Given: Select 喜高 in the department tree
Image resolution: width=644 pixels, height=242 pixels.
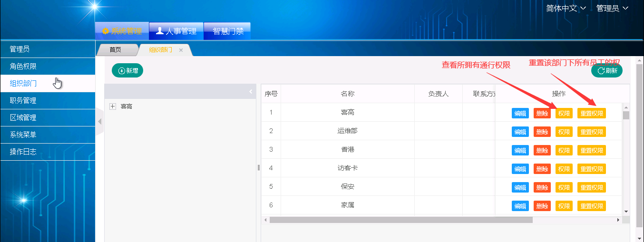Looking at the screenshot, I should [127, 106].
